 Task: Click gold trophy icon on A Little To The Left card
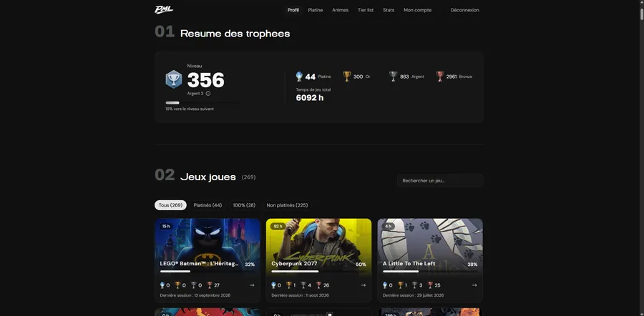[x=400, y=285]
